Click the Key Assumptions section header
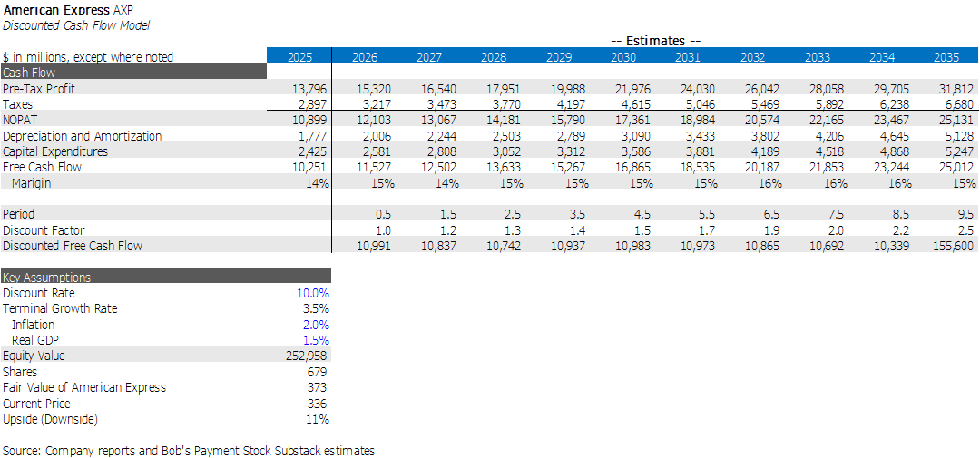The image size is (980, 458). [166, 277]
